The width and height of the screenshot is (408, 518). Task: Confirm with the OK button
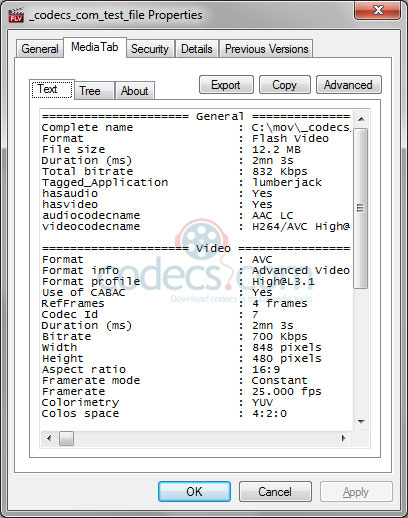(x=194, y=491)
